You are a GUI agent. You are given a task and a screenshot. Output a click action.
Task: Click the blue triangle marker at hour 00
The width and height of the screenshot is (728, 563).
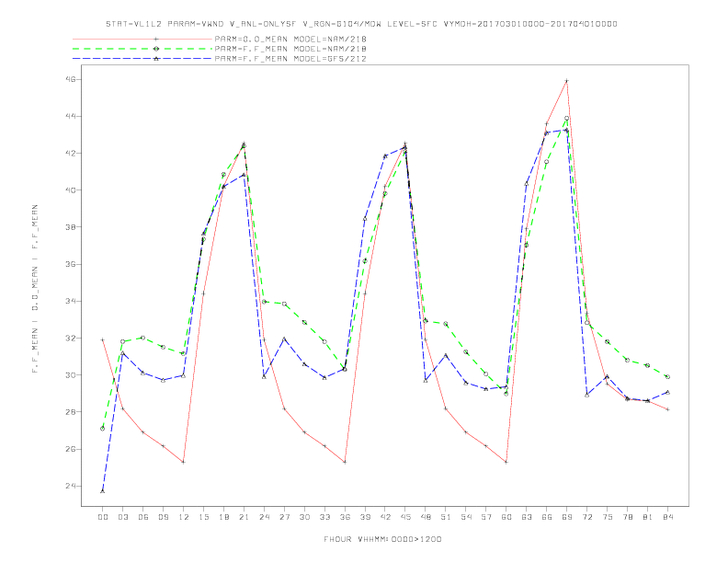click(x=103, y=491)
